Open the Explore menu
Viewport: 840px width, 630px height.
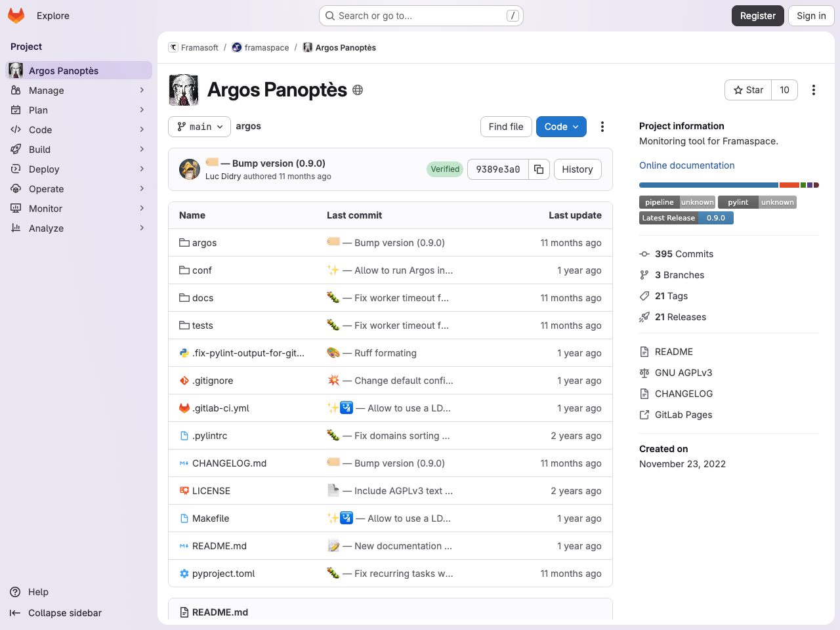coord(53,15)
